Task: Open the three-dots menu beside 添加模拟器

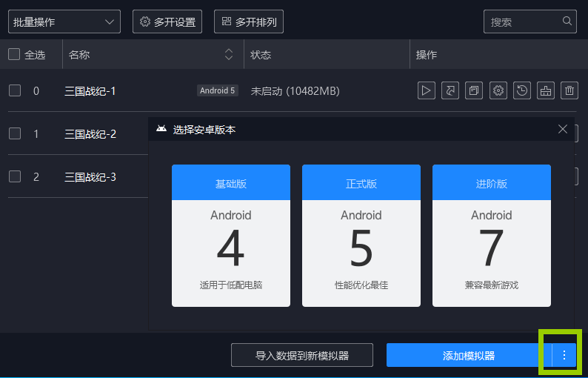Action: [x=564, y=355]
